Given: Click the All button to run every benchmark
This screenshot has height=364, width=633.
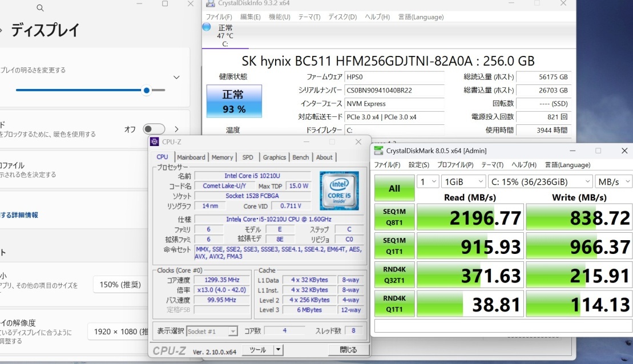Looking at the screenshot, I should [x=394, y=188].
